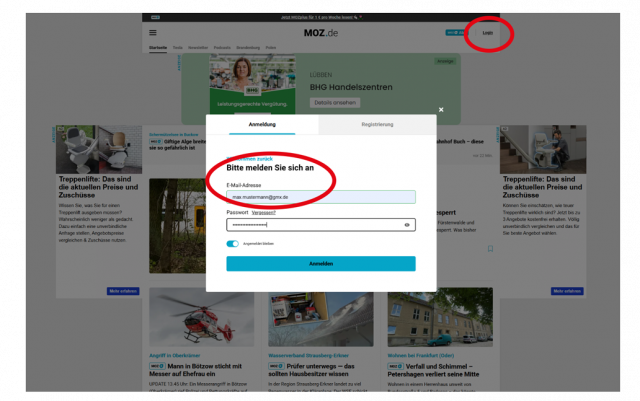The width and height of the screenshot is (640, 401).
Task: Open the Brandenburg navigation item
Action: pyautogui.click(x=247, y=48)
